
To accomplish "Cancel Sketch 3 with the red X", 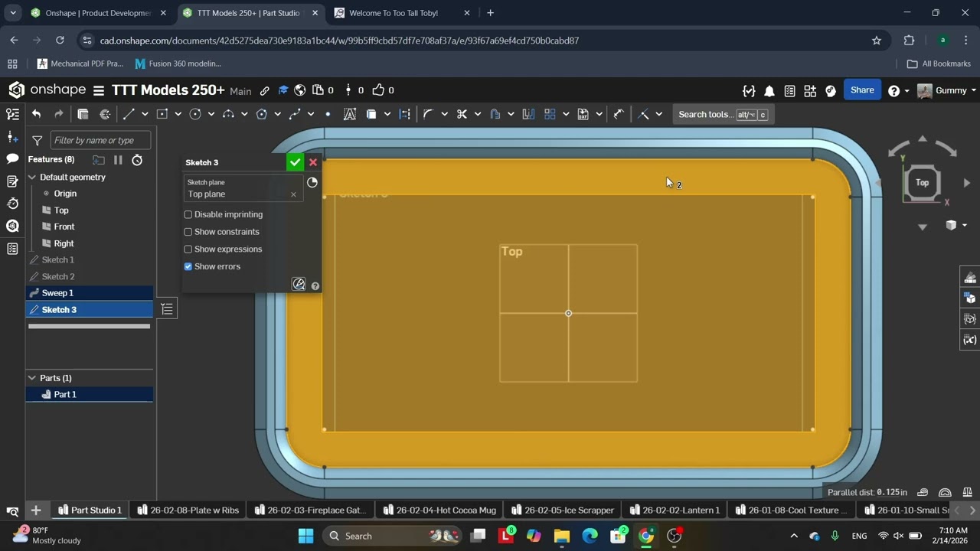I will 313,162.
